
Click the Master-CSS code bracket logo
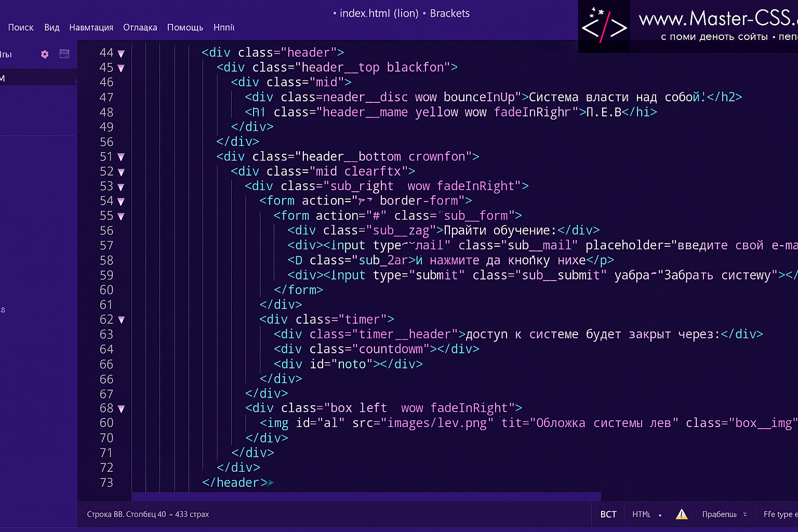point(604,27)
